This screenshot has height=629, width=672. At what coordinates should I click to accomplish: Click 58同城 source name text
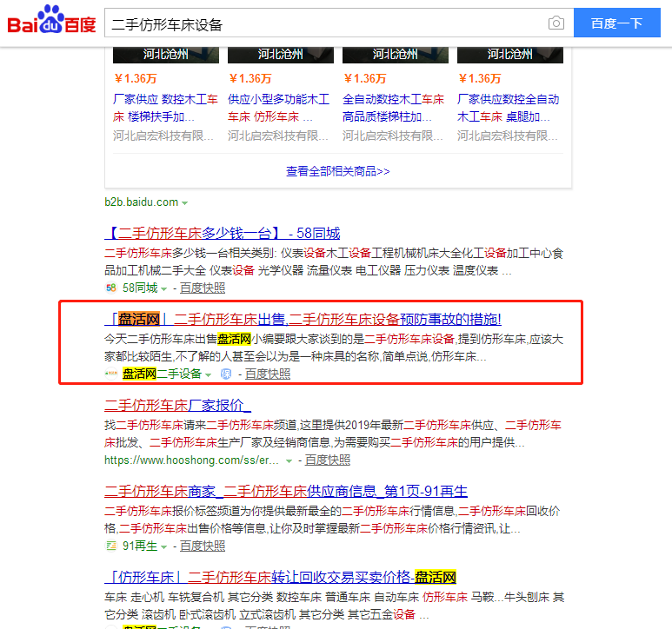tap(140, 288)
